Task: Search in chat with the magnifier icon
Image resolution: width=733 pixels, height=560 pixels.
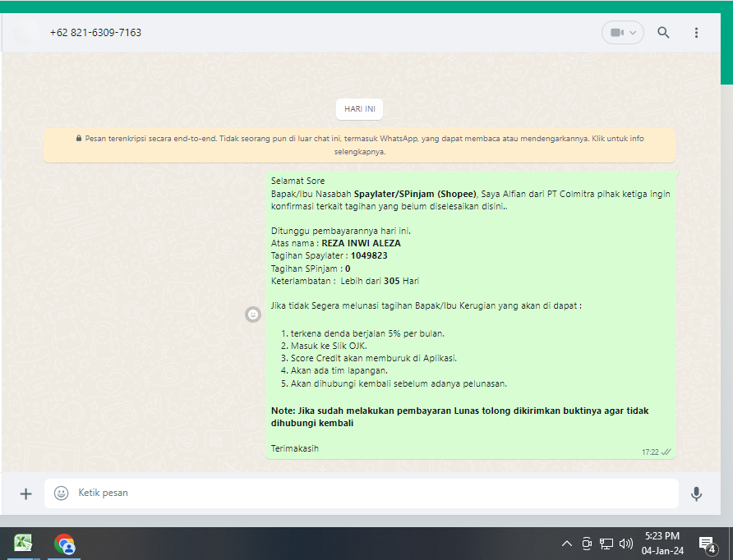Action: [663, 32]
